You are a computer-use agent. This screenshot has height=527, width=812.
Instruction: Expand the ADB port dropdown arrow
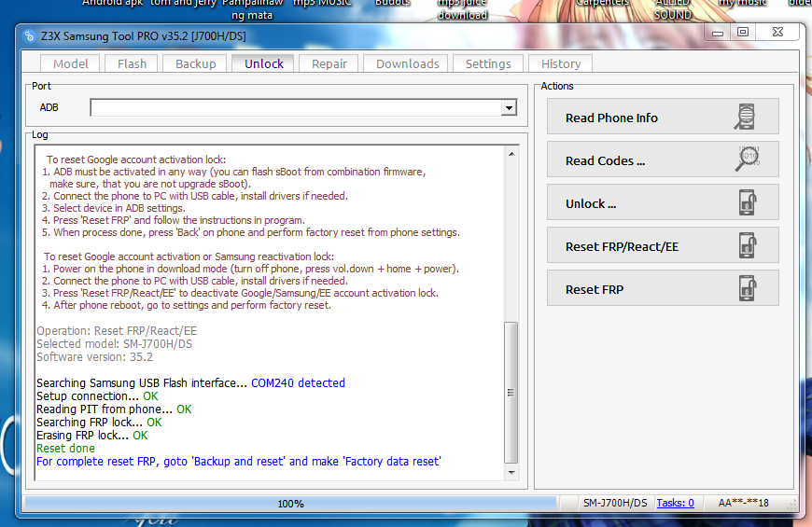[509, 107]
